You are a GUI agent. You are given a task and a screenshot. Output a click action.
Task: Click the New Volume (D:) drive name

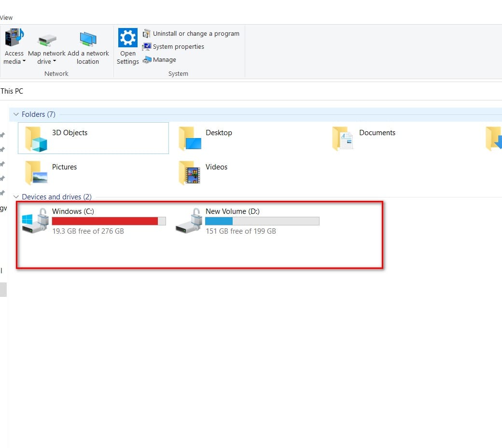(x=233, y=211)
